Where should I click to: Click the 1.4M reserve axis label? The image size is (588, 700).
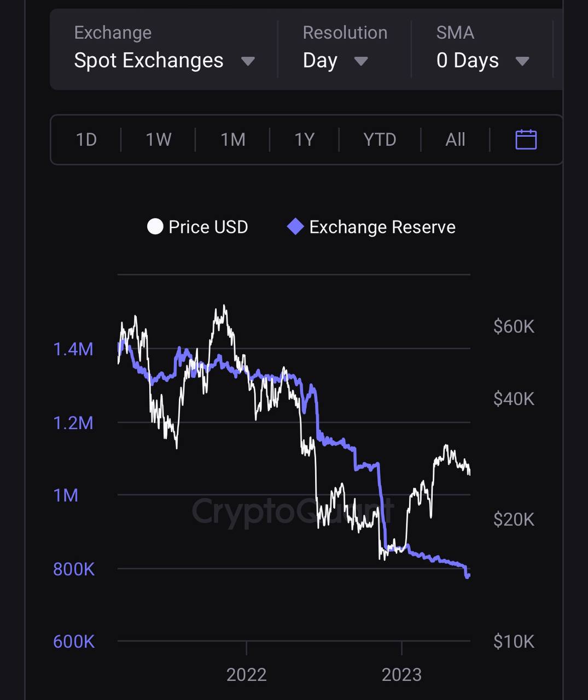click(73, 349)
